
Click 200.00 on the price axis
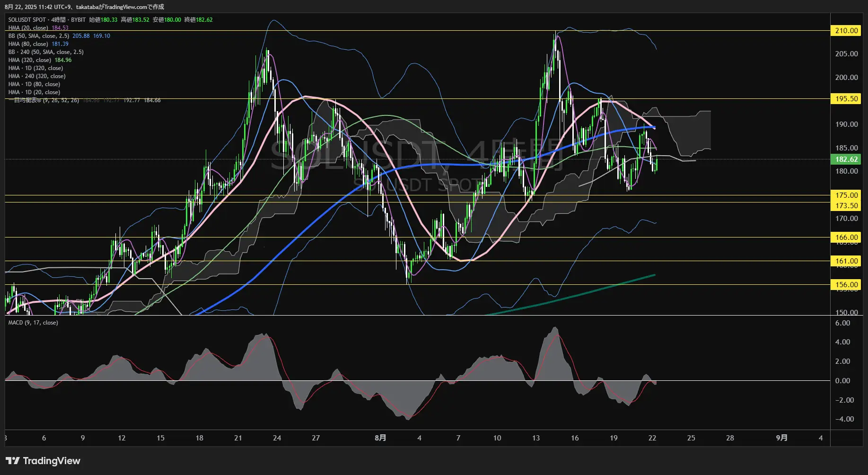click(x=846, y=78)
